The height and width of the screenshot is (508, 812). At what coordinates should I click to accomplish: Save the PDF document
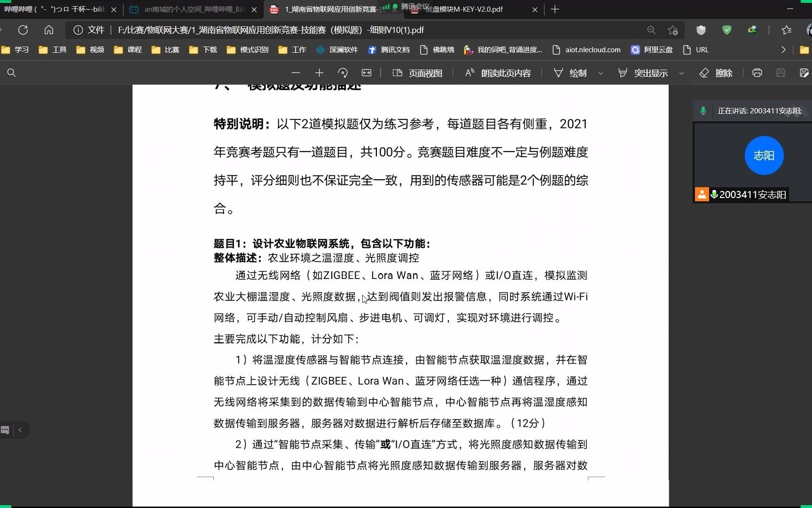781,73
